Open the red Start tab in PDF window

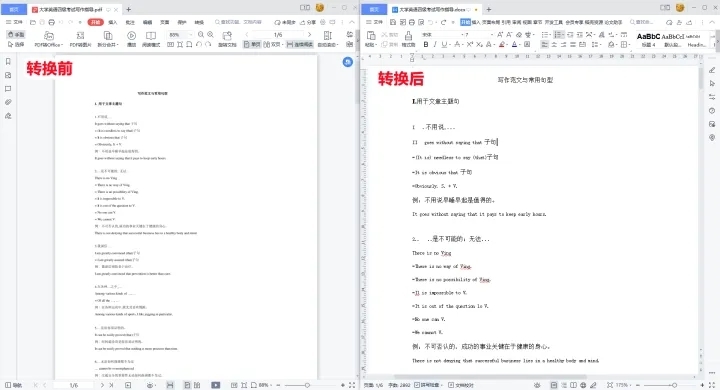[96, 22]
